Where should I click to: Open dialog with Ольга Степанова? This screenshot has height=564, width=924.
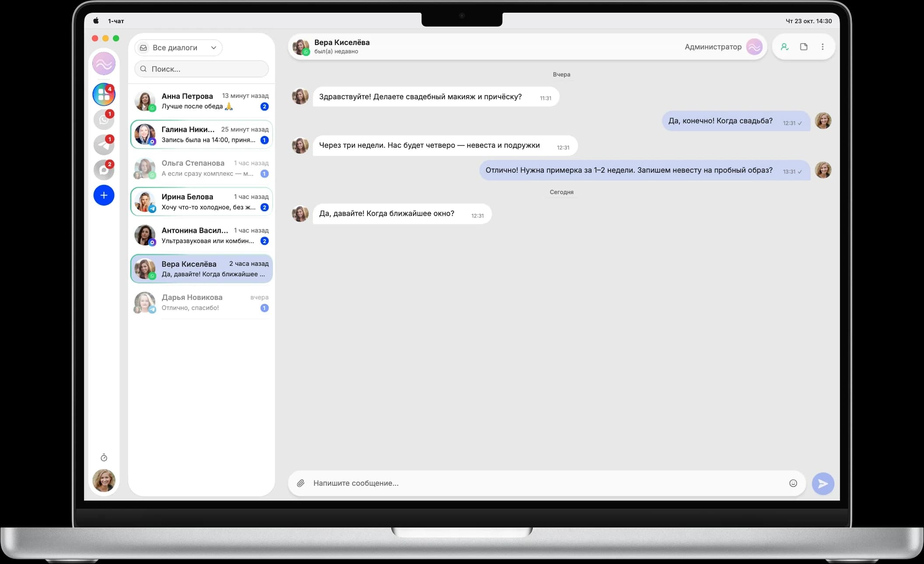[x=202, y=168]
